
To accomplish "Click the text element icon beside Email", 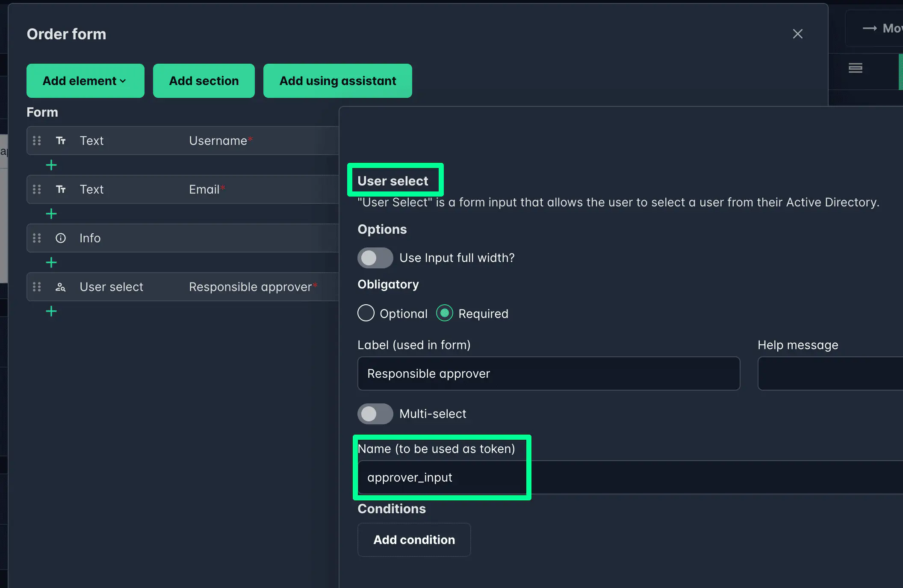I will pyautogui.click(x=61, y=189).
